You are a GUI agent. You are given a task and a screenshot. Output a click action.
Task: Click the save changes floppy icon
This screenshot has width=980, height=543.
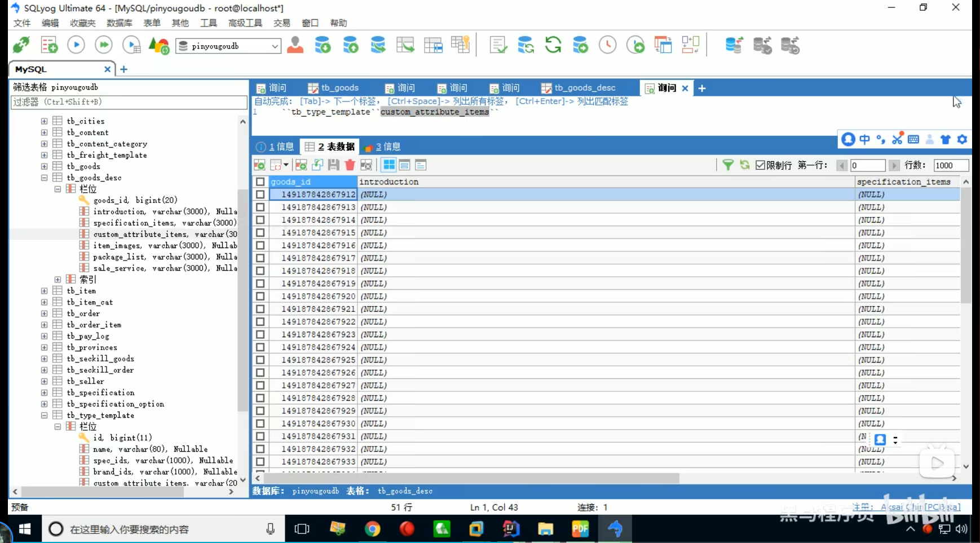[x=334, y=165]
